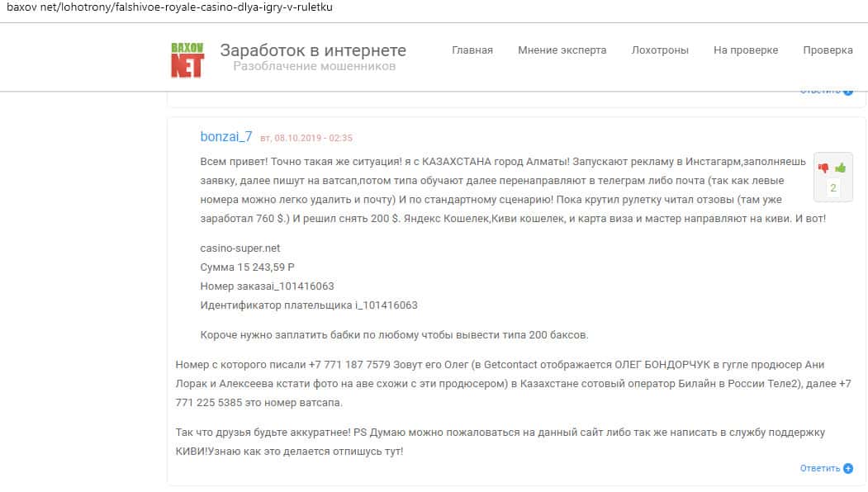Open the Лохотроны menu item
This screenshot has width=868, height=492.
(660, 50)
